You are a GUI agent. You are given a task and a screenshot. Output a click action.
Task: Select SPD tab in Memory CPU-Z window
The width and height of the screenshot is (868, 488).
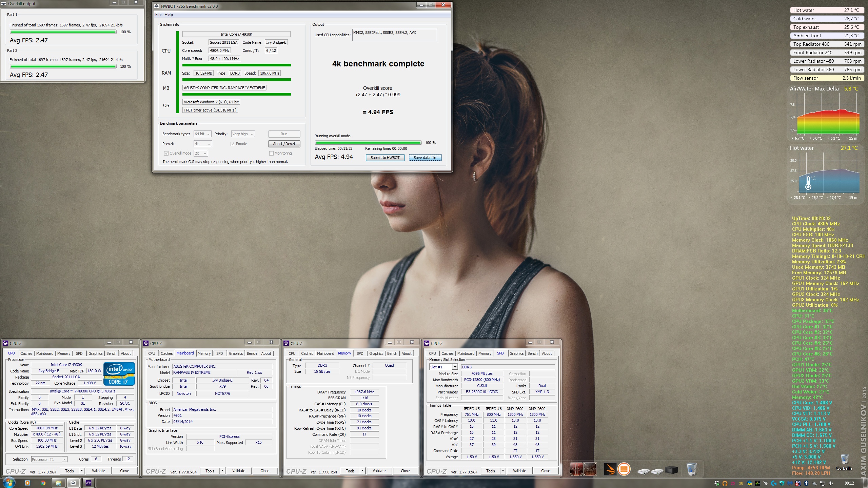360,353
